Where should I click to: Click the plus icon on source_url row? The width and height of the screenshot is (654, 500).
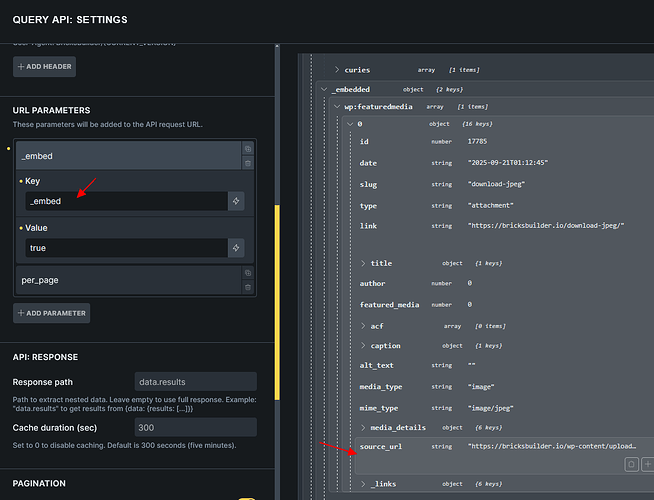[x=648, y=464]
